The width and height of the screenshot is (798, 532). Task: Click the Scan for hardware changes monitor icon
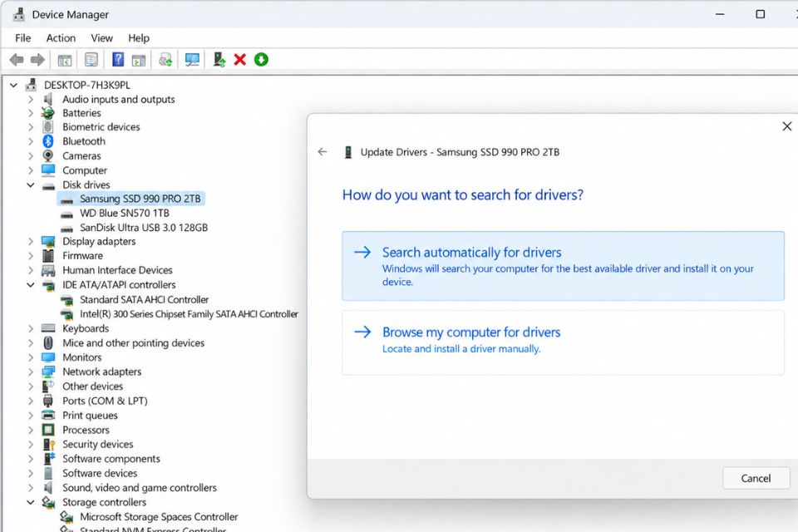[192, 60]
